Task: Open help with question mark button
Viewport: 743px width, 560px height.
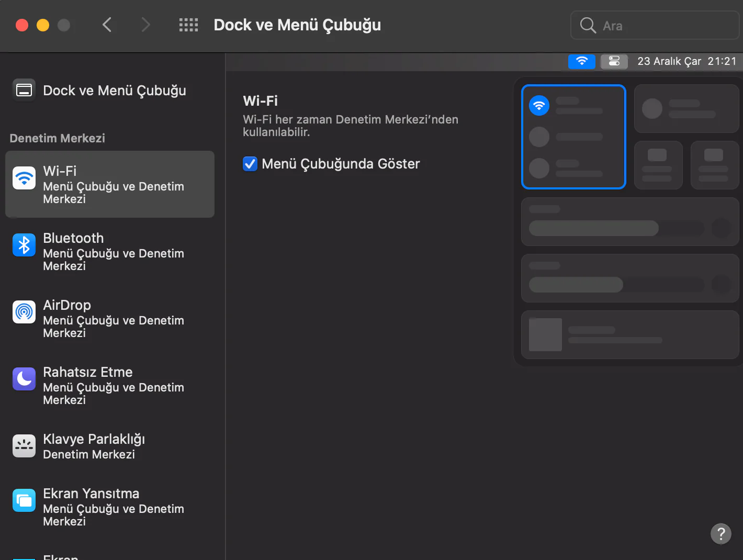Action: (x=721, y=534)
